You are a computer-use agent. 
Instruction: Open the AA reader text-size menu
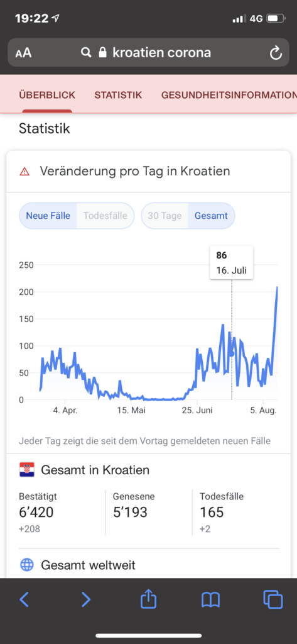(23, 53)
